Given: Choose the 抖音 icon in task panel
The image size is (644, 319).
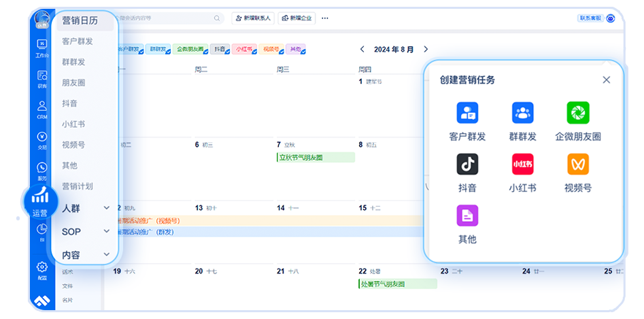Looking at the screenshot, I should (x=467, y=165).
